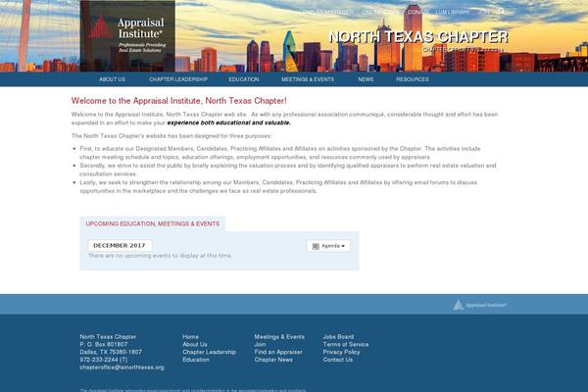Click the Donate top link
The image size is (588, 392).
point(418,12)
